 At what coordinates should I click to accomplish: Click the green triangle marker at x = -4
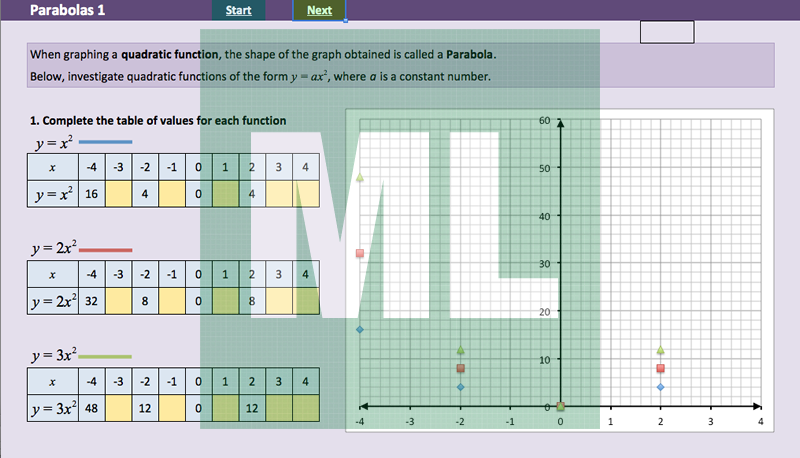coord(360,178)
